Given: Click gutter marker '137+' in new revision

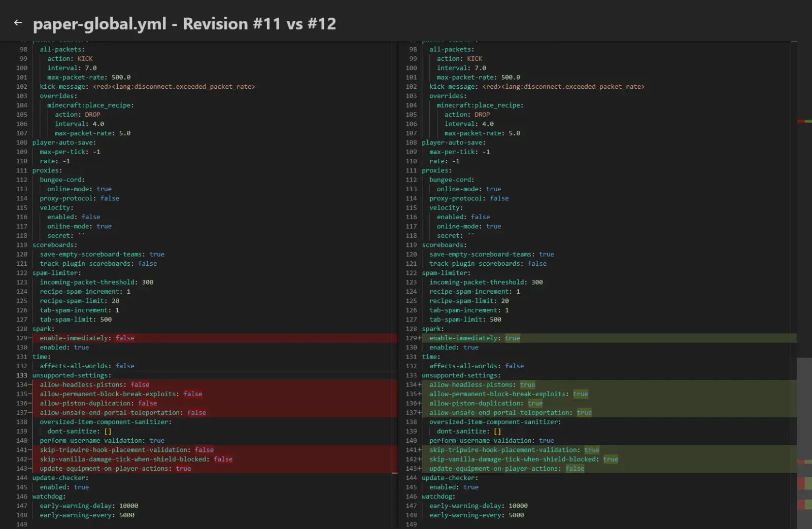Looking at the screenshot, I should click(414, 413).
